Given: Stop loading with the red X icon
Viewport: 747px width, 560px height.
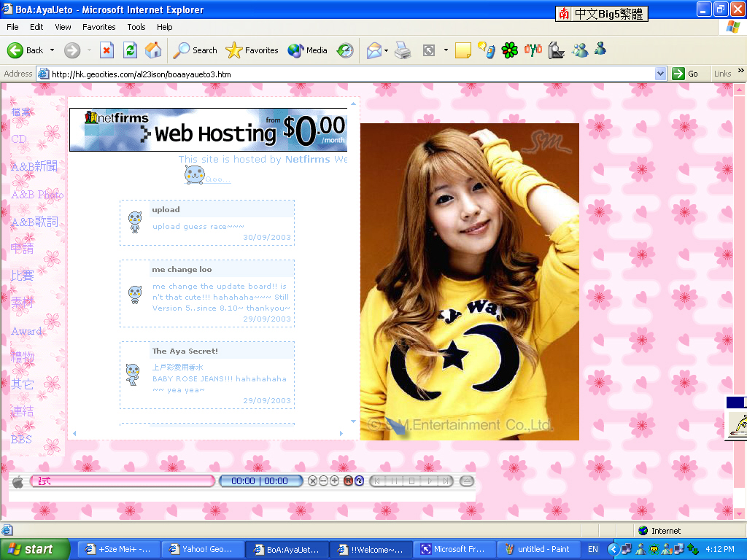Looking at the screenshot, I should point(107,50).
